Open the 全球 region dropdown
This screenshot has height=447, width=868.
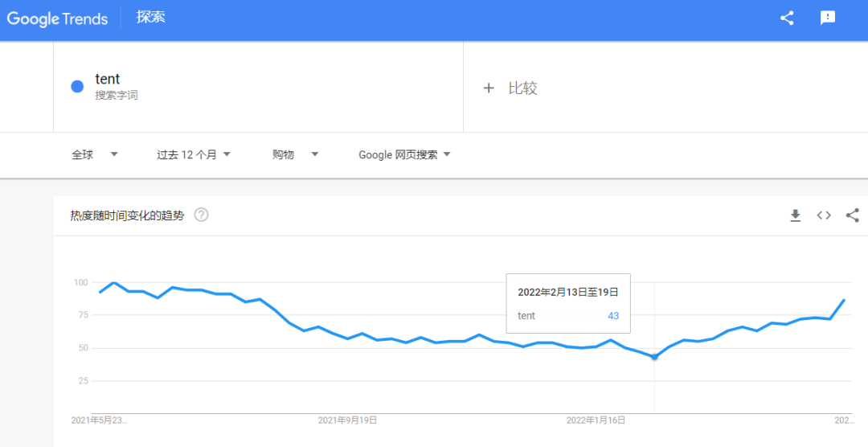(95, 154)
